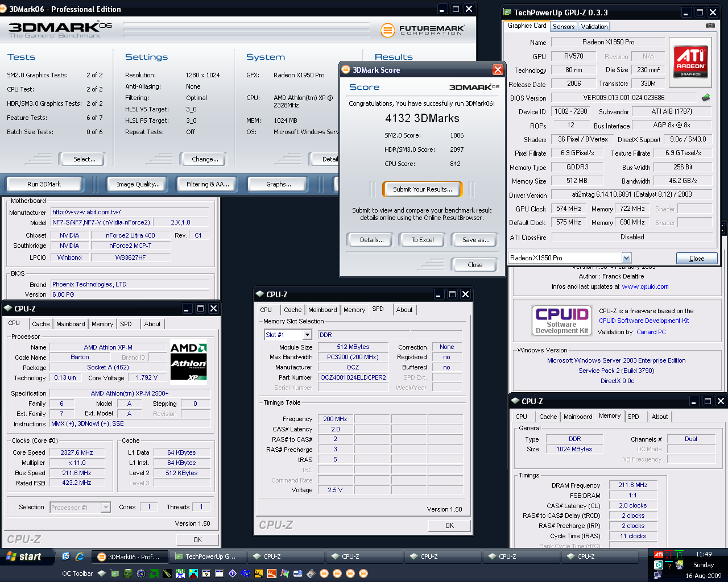The image size is (728, 582).
Task: Click the Run 3DMark button
Action: [44, 184]
